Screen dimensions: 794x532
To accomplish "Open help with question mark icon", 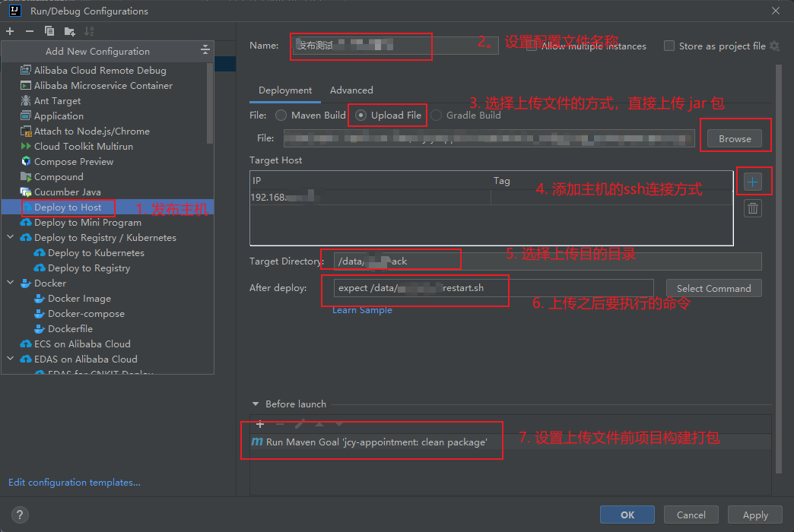I will coord(20,515).
